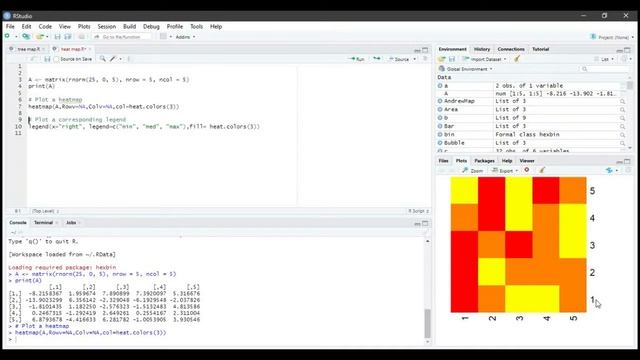Minimize the Plots pane
The width and height of the screenshot is (640, 360).
pyautogui.click(x=620, y=162)
